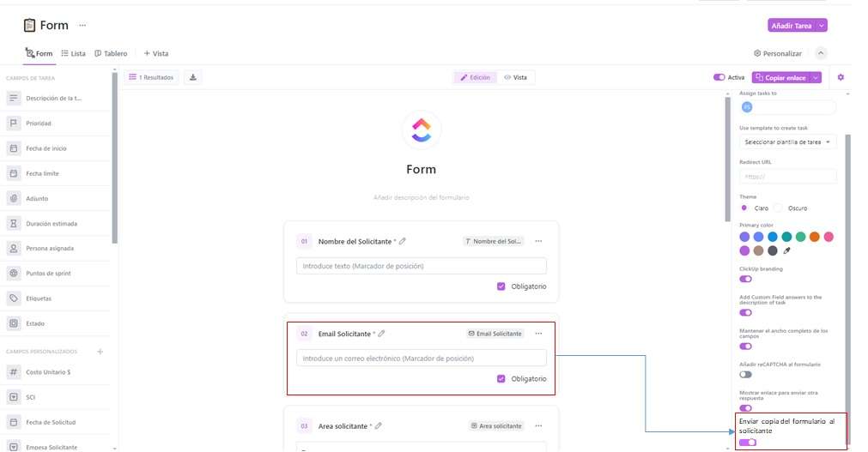Viewport: 868px width, 452px height.
Task: Open the form settings gear icon
Action: click(x=841, y=77)
